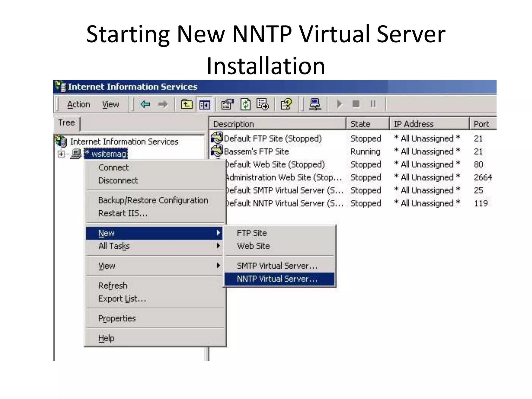The width and height of the screenshot is (532, 399).
Task: Expand the wsitemag tree node
Action: coord(61,154)
